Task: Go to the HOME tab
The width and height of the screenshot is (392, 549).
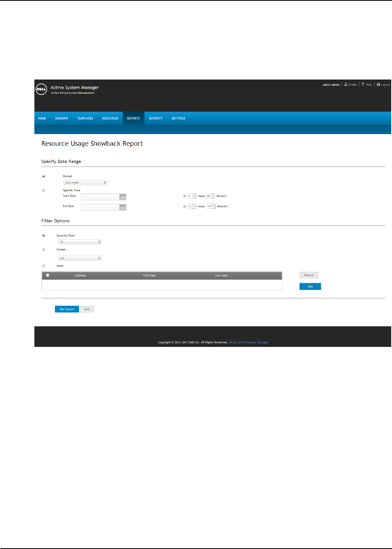Action: (42, 118)
